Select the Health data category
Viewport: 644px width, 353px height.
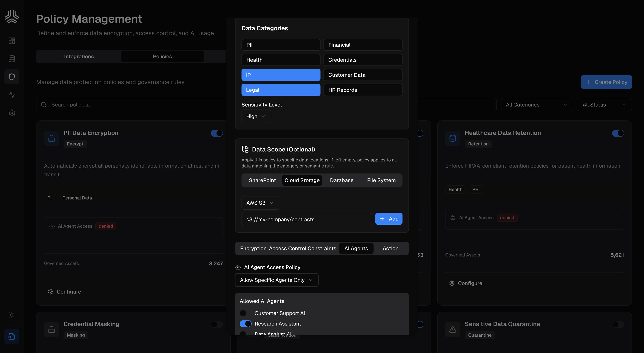(281, 60)
